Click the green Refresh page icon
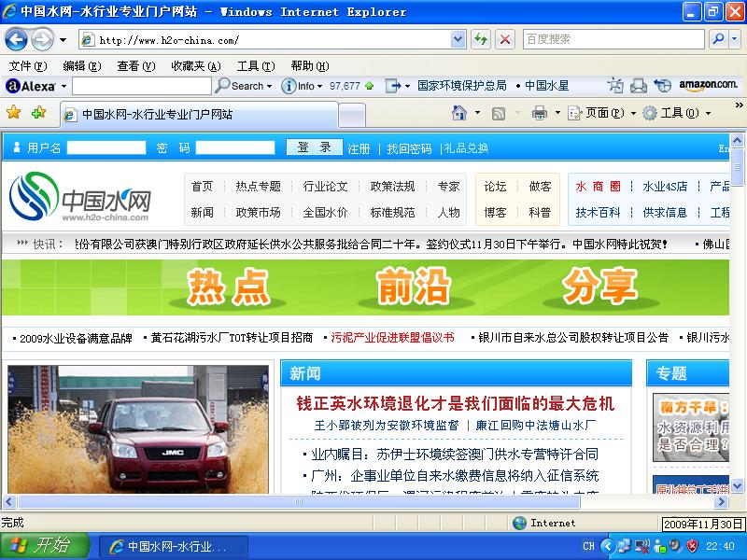747x560 pixels. 481,39
